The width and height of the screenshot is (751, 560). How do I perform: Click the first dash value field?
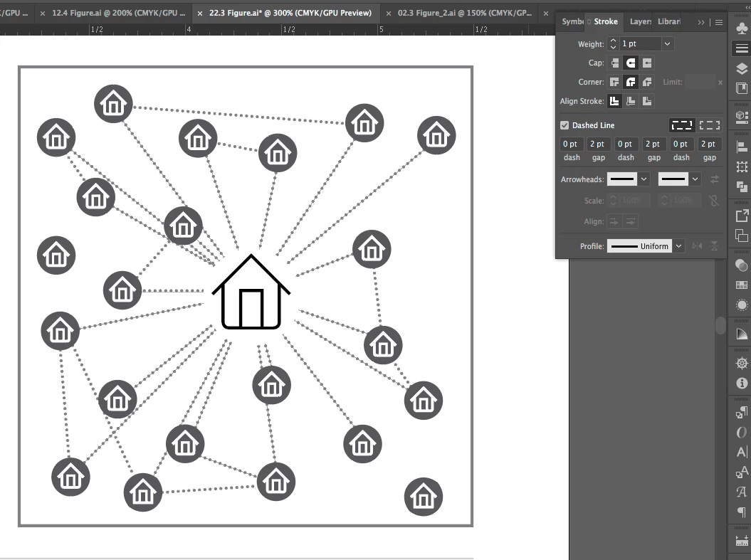point(571,144)
